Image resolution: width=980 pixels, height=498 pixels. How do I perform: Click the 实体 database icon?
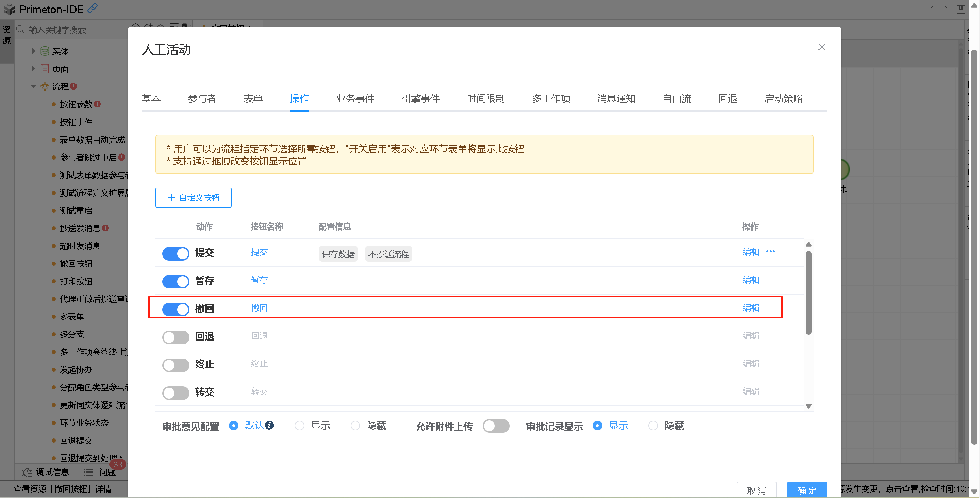tap(45, 51)
